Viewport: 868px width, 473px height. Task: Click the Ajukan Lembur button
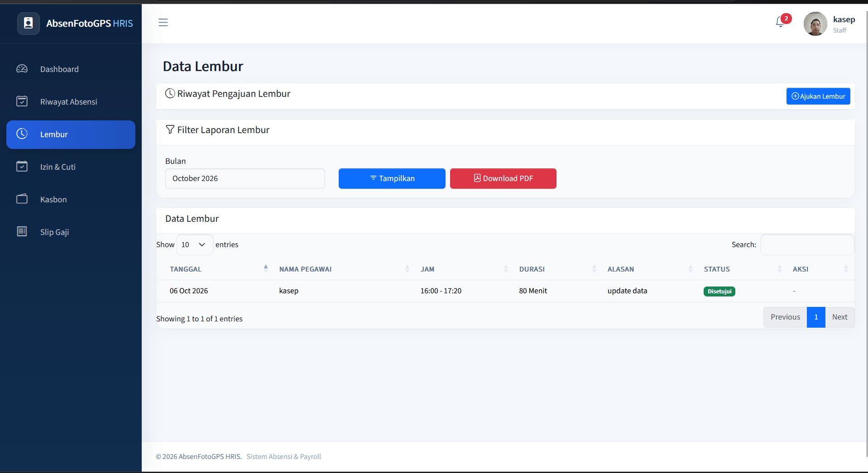818,96
